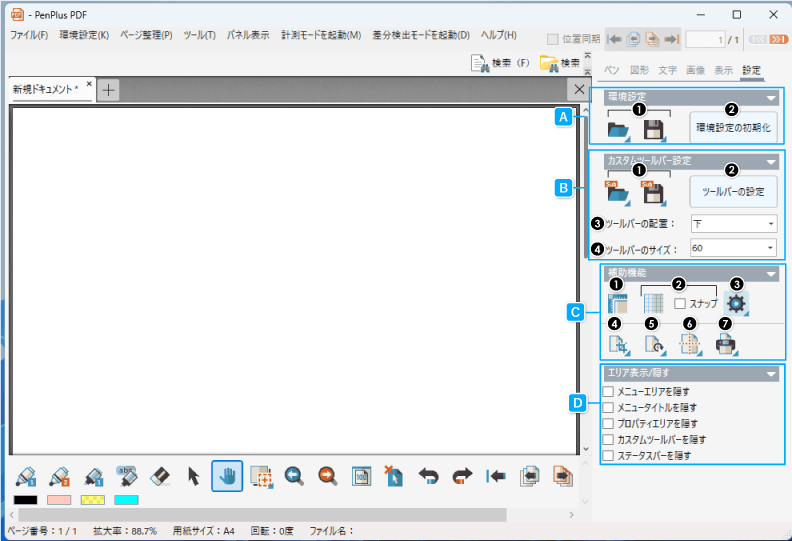
Task: Click the deselect cursor with X icon
Action: [394, 476]
